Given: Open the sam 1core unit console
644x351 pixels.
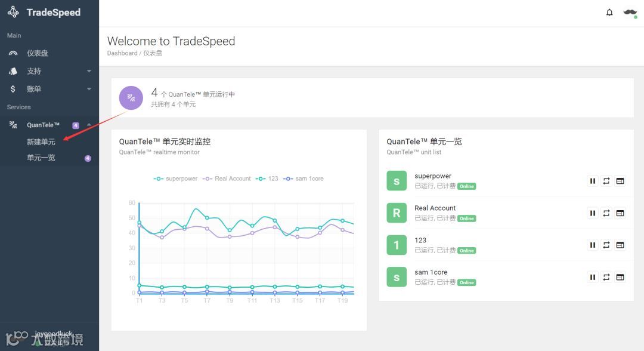Looking at the screenshot, I should (620, 277).
